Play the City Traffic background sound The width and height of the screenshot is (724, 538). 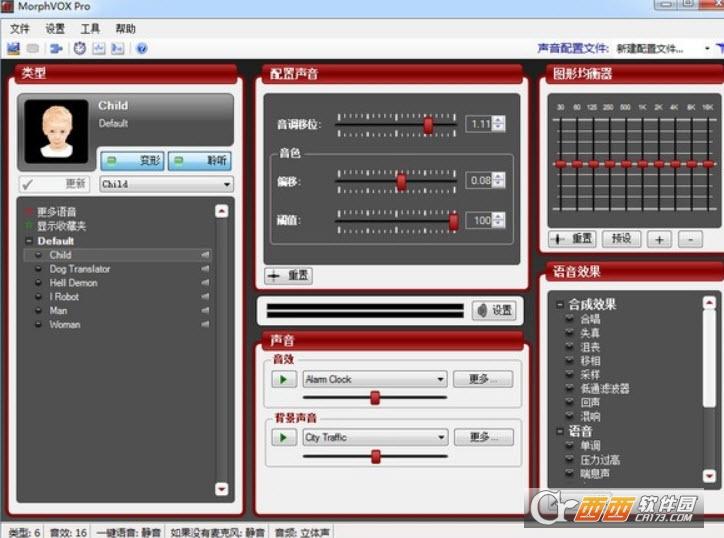coord(284,437)
